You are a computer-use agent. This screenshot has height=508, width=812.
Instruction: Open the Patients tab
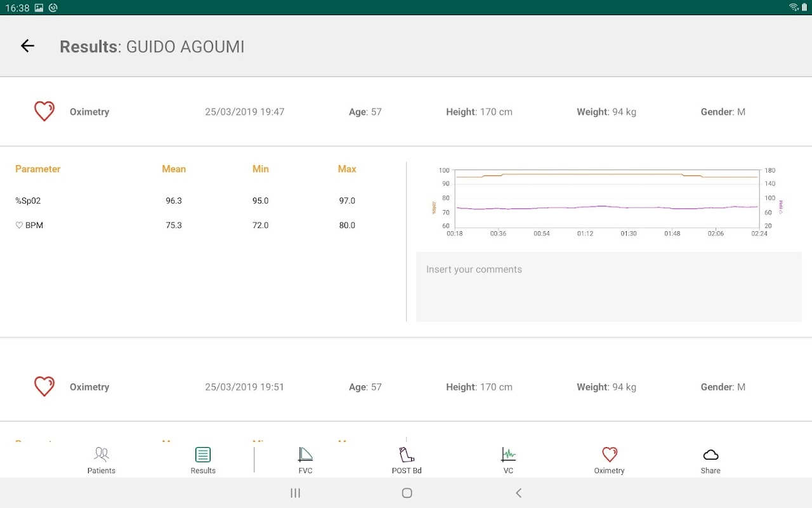pyautogui.click(x=101, y=460)
